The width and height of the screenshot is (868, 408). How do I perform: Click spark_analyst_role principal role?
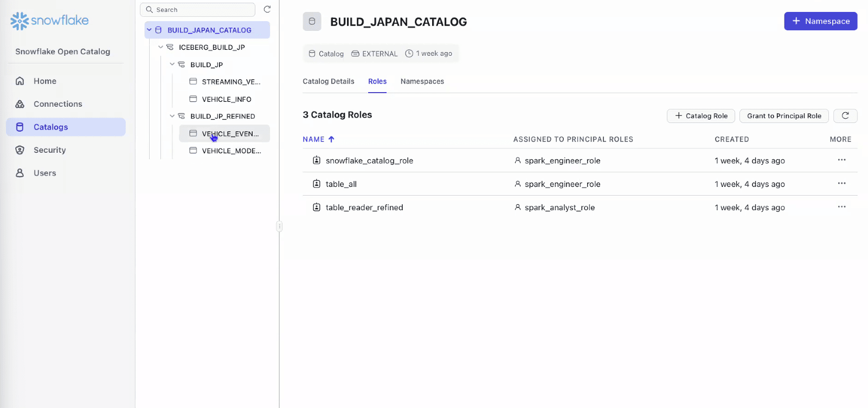[x=560, y=208]
